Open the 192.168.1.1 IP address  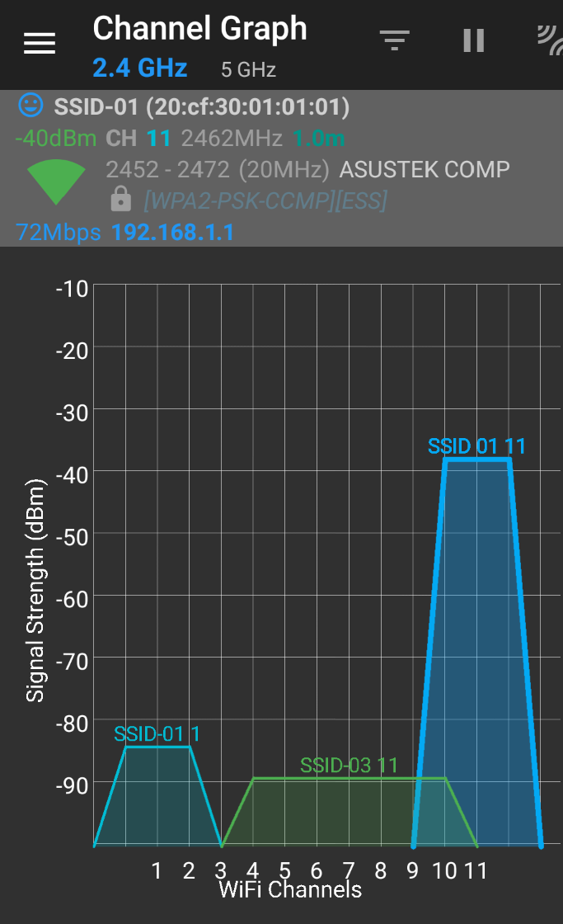point(172,232)
